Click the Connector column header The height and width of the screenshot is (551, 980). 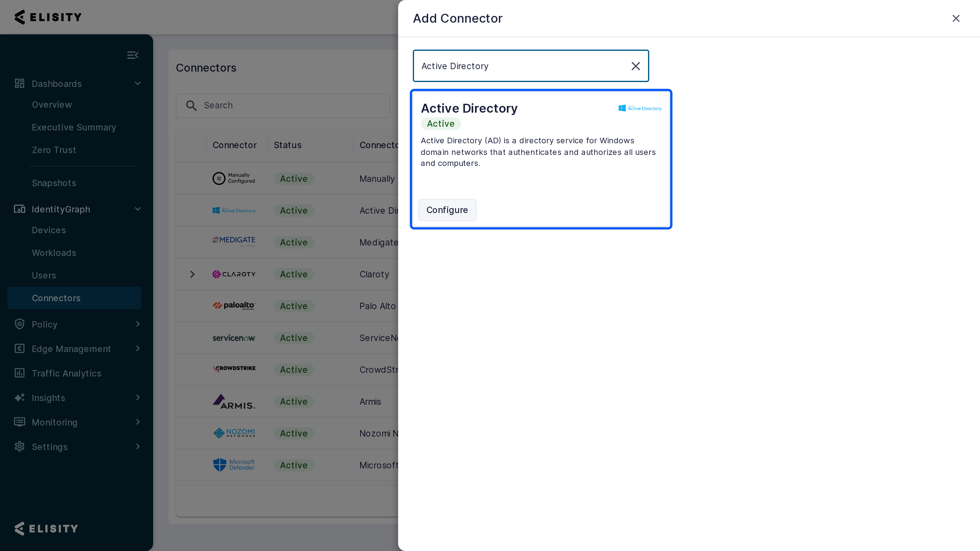pyautogui.click(x=234, y=145)
